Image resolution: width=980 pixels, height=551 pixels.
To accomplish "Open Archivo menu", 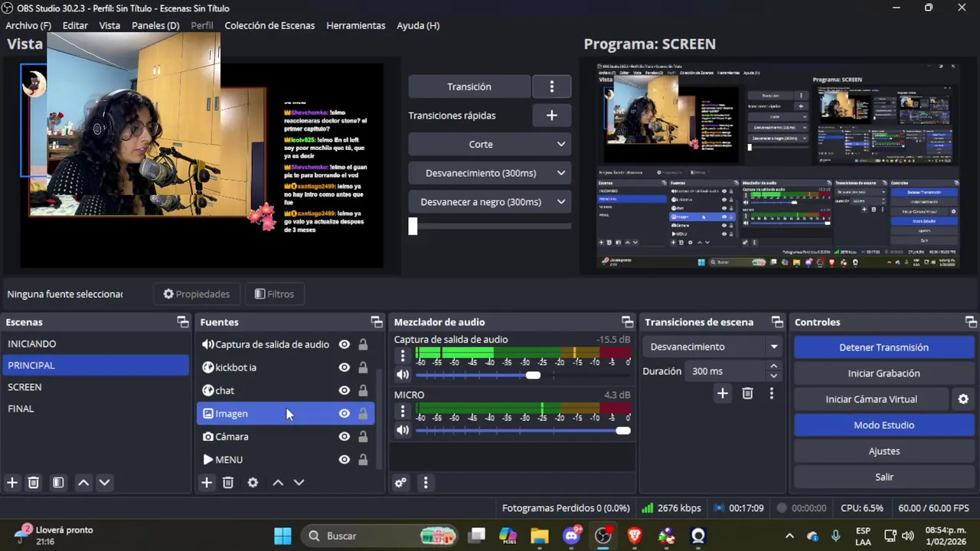I will (28, 25).
